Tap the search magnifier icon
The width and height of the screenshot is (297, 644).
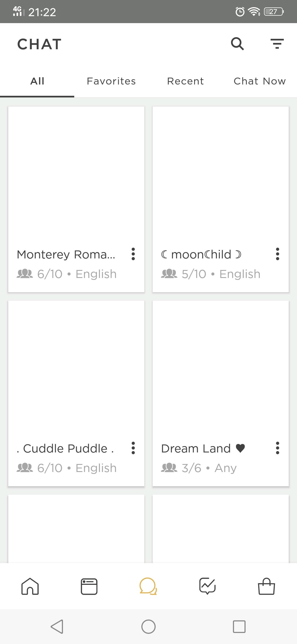pyautogui.click(x=237, y=44)
